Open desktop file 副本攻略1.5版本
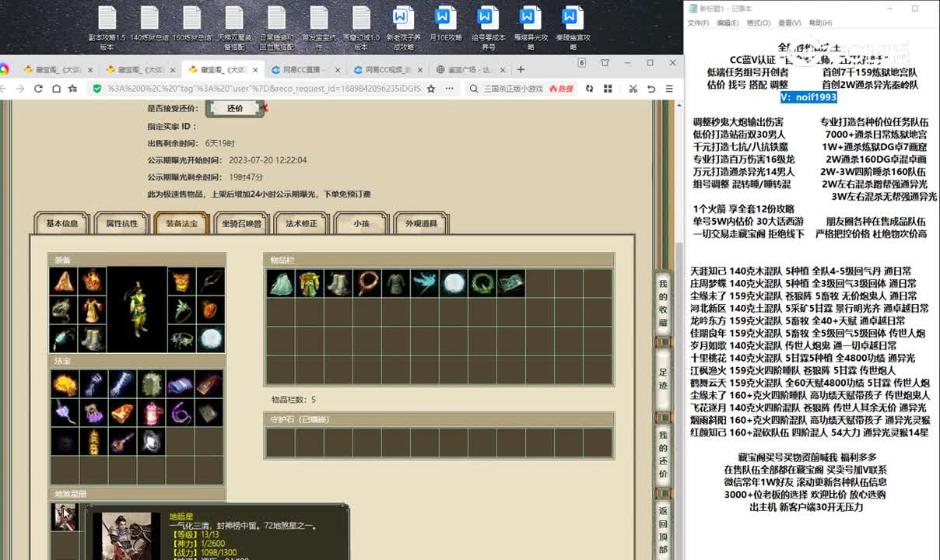The image size is (940, 560). coord(107,26)
